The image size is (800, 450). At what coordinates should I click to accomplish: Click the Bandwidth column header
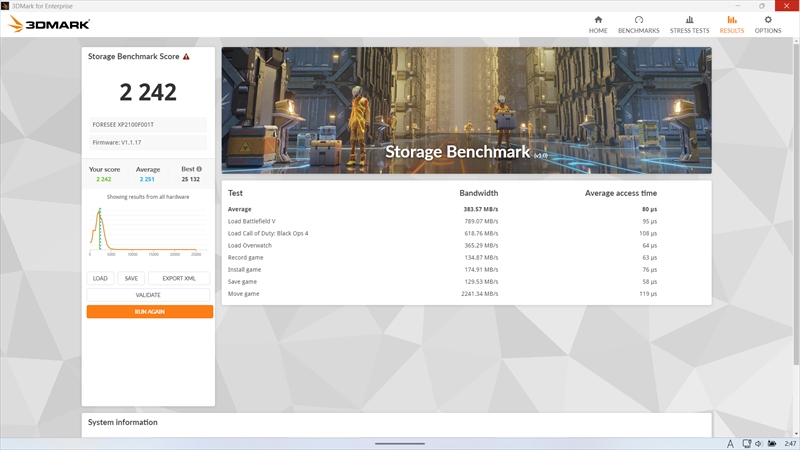(x=479, y=193)
